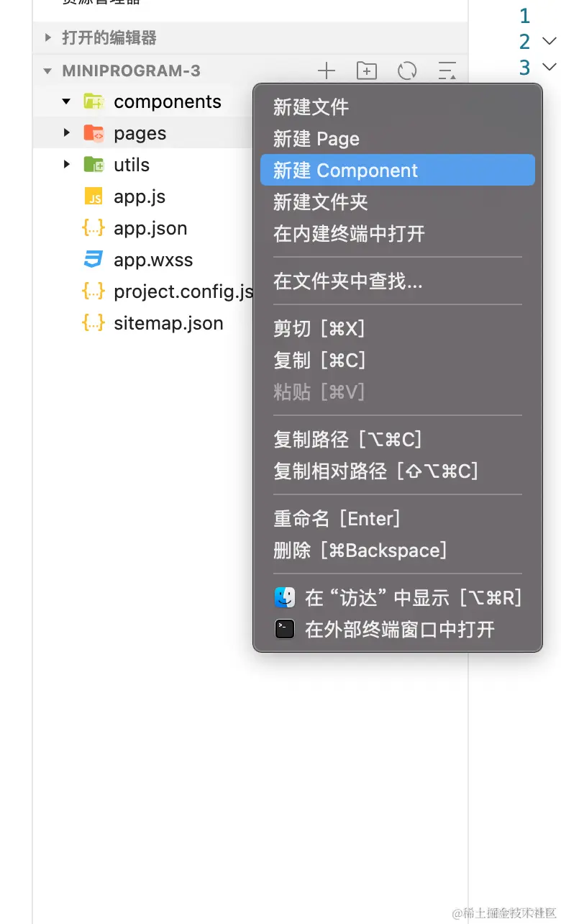Image resolution: width=561 pixels, height=924 pixels.
Task: Click the utils folder icon
Action: click(x=93, y=165)
